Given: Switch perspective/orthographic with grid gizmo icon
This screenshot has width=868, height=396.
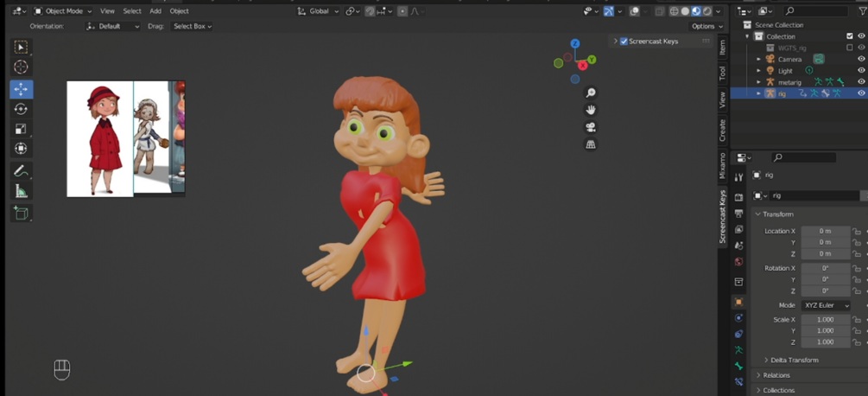Looking at the screenshot, I should coord(591,144).
